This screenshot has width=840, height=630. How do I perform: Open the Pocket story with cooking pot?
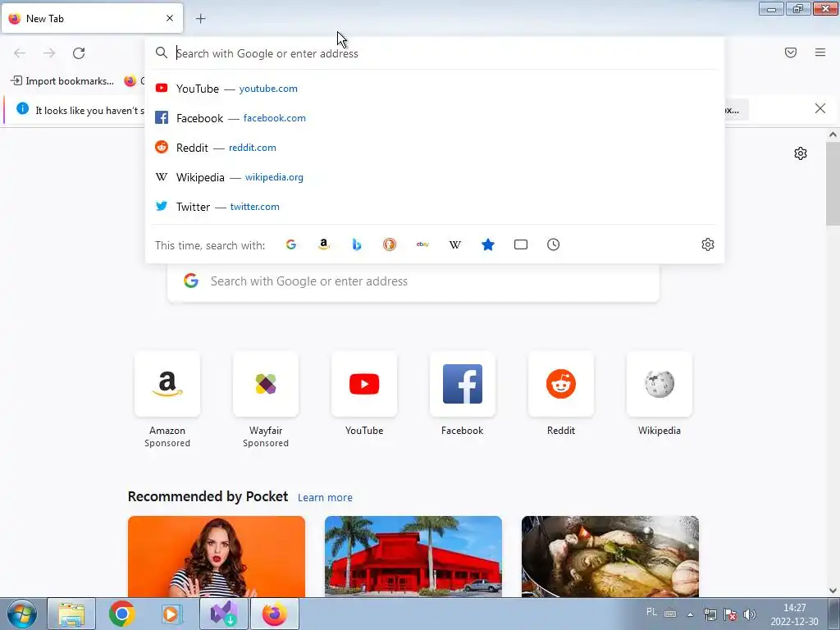[x=610, y=556]
